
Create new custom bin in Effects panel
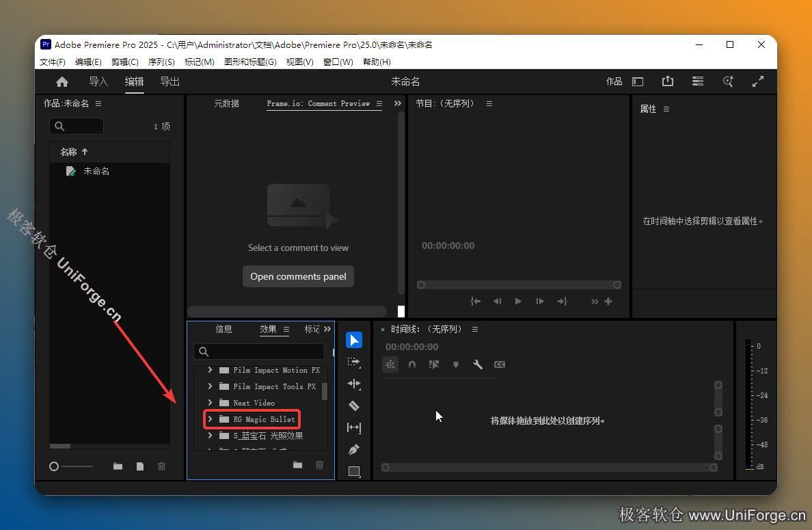[298, 465]
